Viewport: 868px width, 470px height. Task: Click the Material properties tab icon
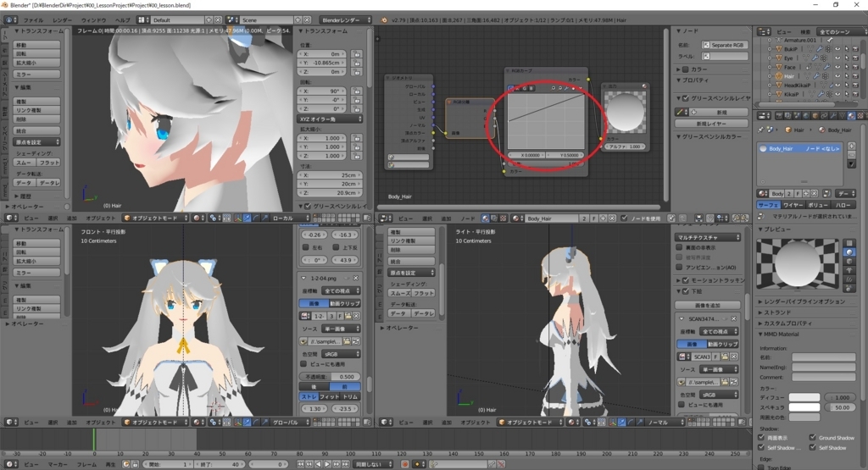click(851, 115)
